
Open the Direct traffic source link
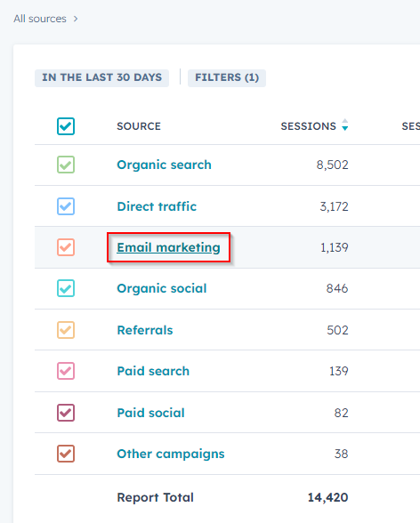(157, 206)
